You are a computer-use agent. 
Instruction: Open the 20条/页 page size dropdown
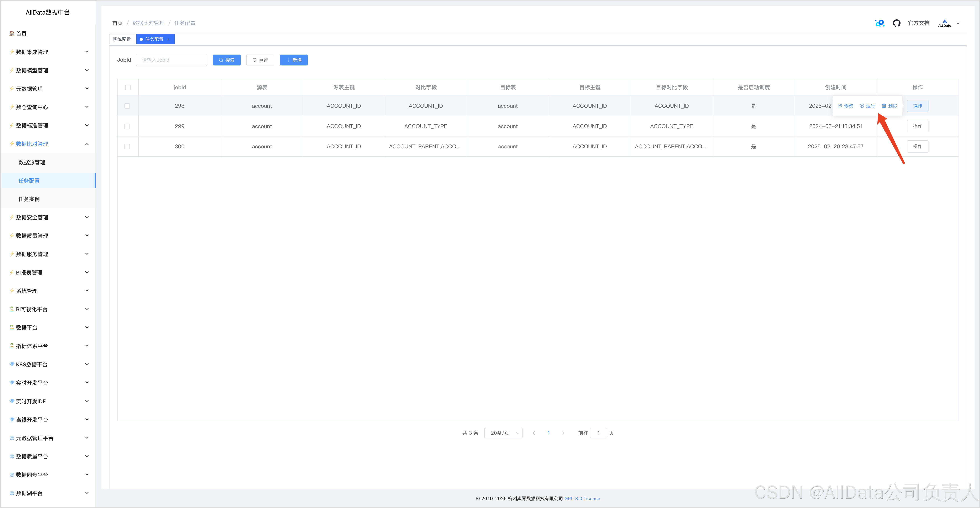503,433
